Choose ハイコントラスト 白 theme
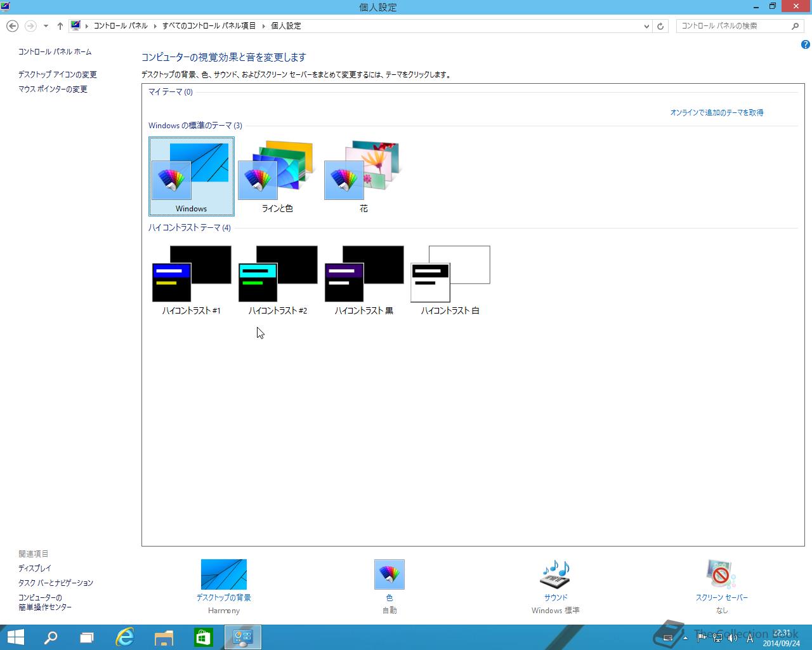The width and height of the screenshot is (812, 650). click(x=450, y=280)
